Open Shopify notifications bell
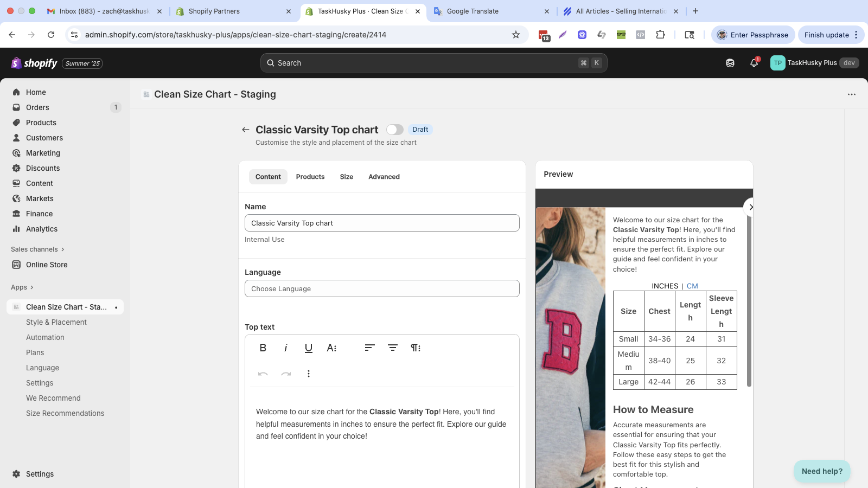Image resolution: width=868 pixels, height=488 pixels. coord(754,63)
